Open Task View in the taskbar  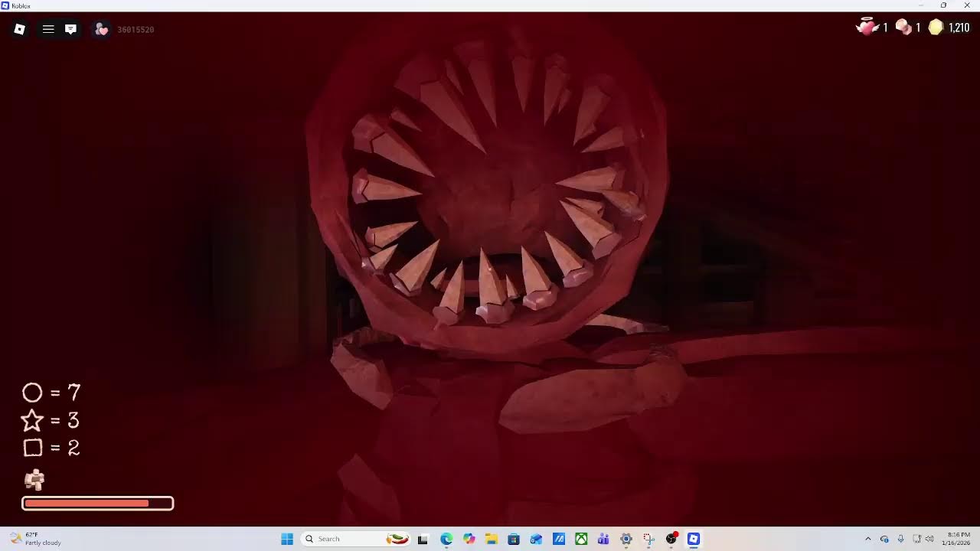pos(423,539)
